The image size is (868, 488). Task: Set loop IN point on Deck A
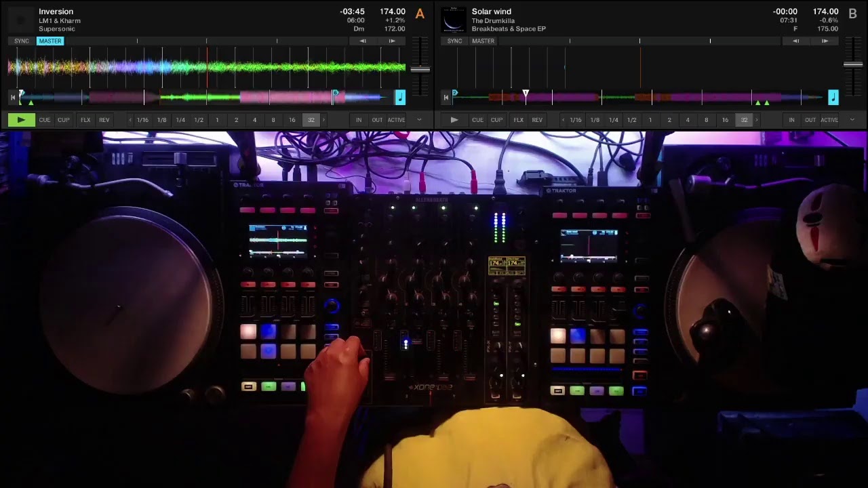[x=359, y=120]
